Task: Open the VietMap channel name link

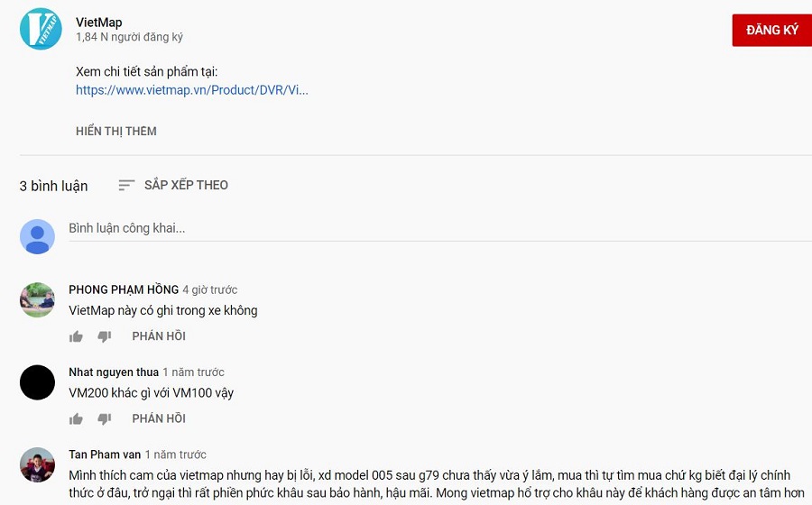Action: click(x=99, y=22)
